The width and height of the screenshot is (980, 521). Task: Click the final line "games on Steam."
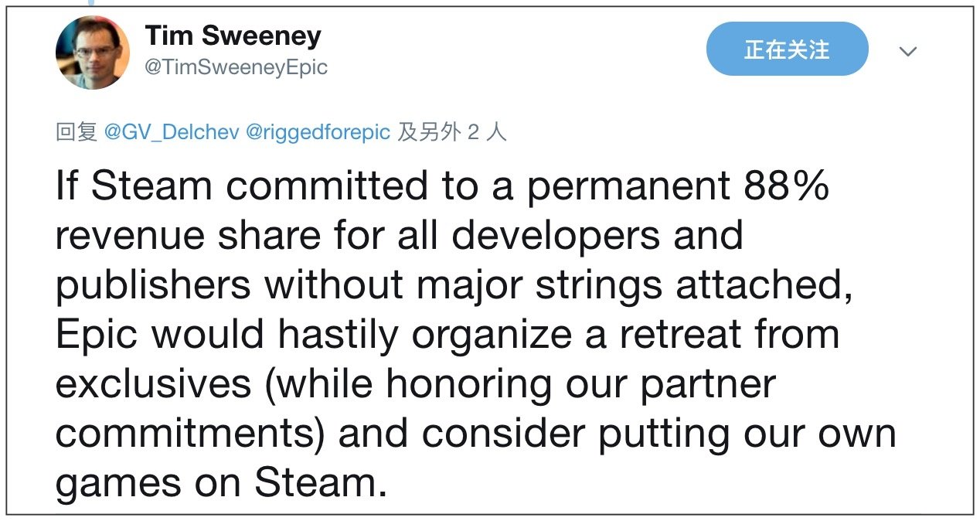tap(220, 483)
